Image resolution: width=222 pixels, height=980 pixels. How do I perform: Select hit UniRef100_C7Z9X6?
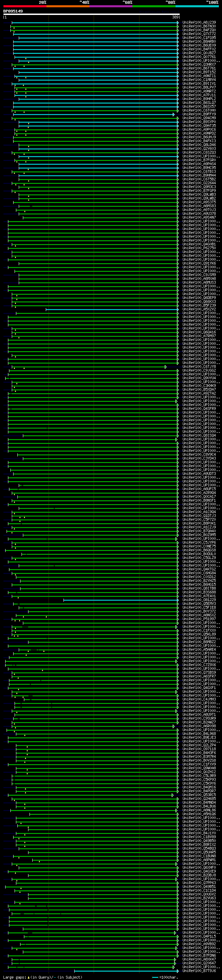tap(199, 665)
